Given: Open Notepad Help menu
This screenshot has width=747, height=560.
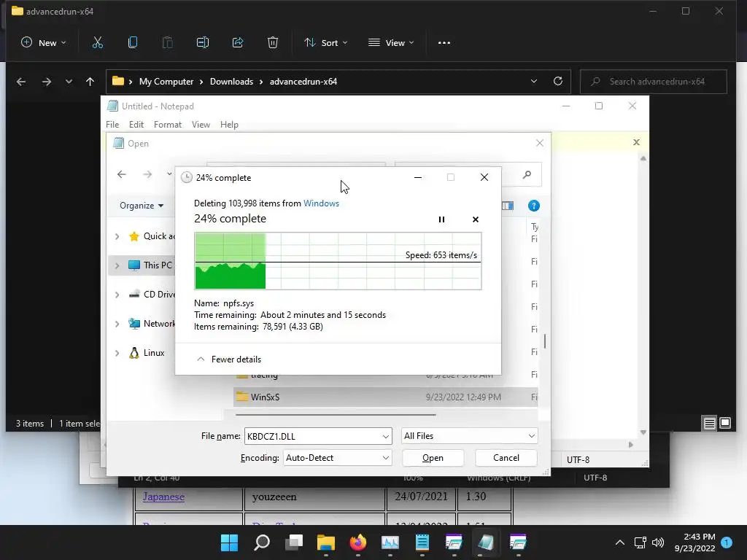Looking at the screenshot, I should 229,125.
